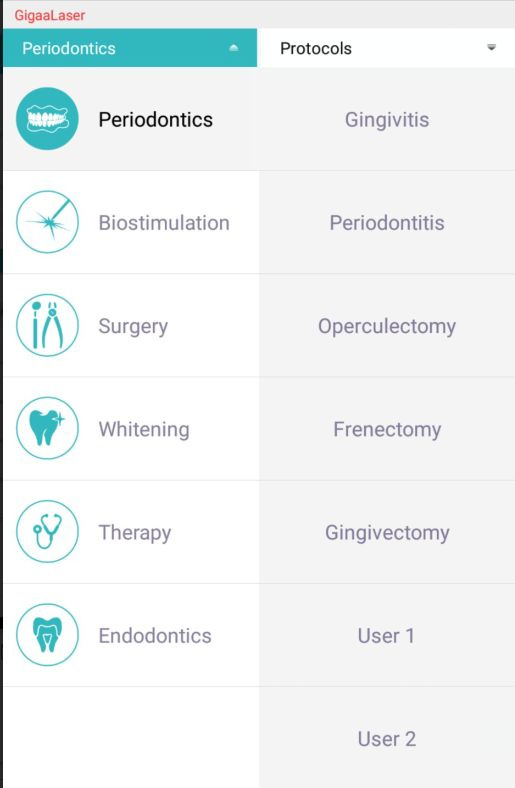Viewport: 515px width, 788px height.
Task: Pick the Operculectomy protocol
Action: 387,326
